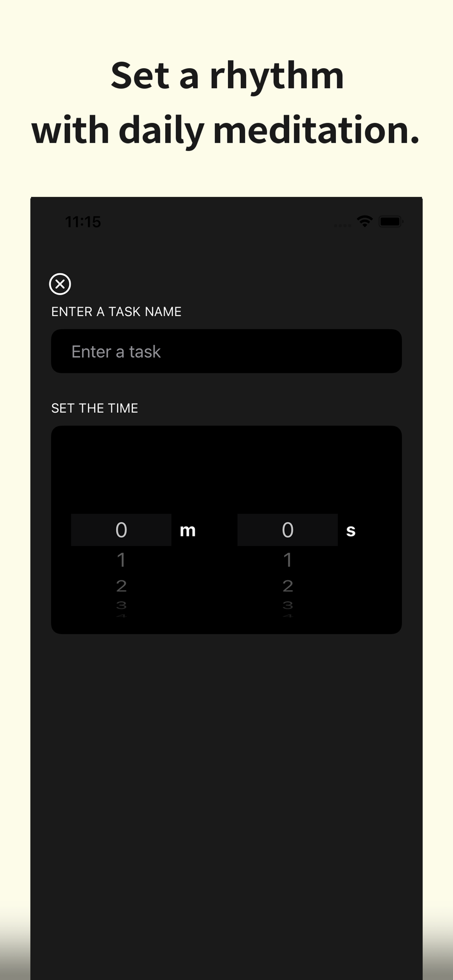This screenshot has height=980, width=453.
Task: Click the bold s seconds unit label
Action: click(351, 531)
